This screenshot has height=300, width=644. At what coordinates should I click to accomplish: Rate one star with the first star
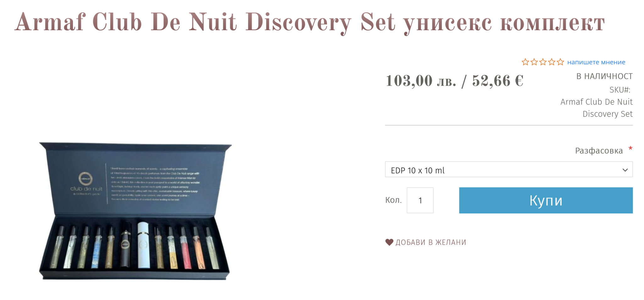point(525,62)
